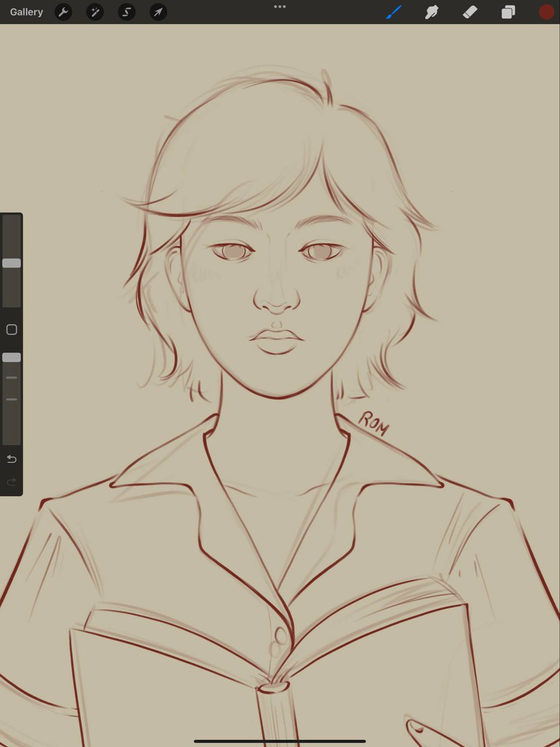Tap the square Modify button in sidebar

[x=11, y=329]
